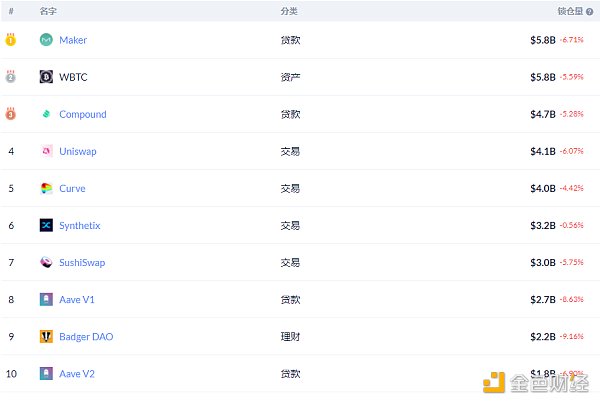Click the help icon beside 锁仓量 header
This screenshot has height=404, width=600.
590,11
